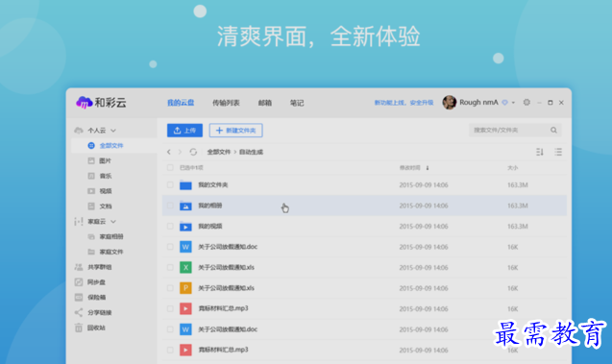Open 回收站 recycle bin

(x=96, y=328)
